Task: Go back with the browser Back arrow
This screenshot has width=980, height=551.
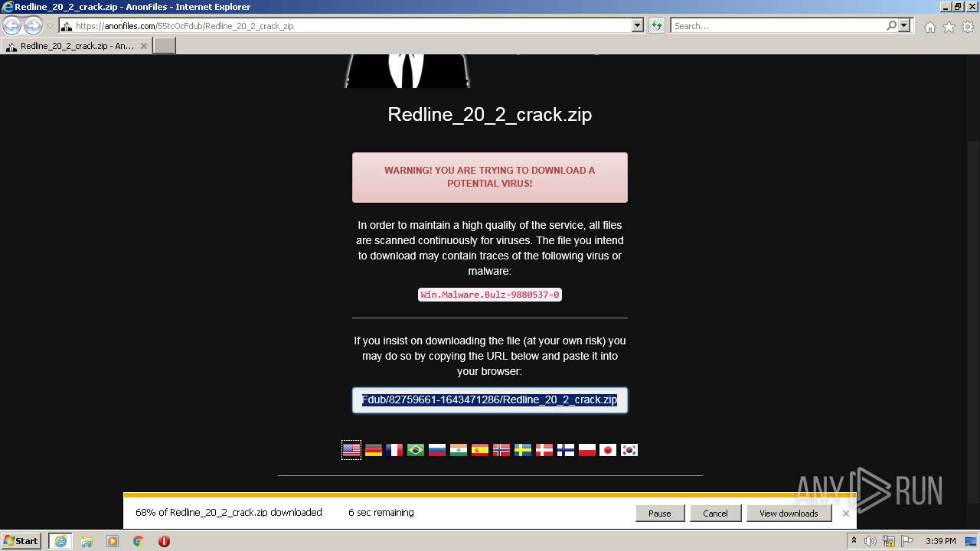Action: (x=12, y=26)
